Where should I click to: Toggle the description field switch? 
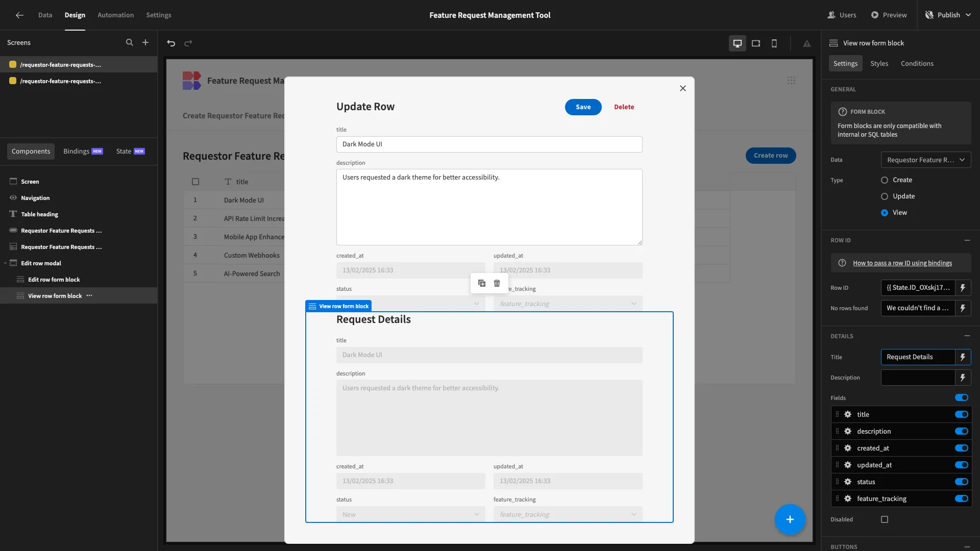(x=962, y=432)
